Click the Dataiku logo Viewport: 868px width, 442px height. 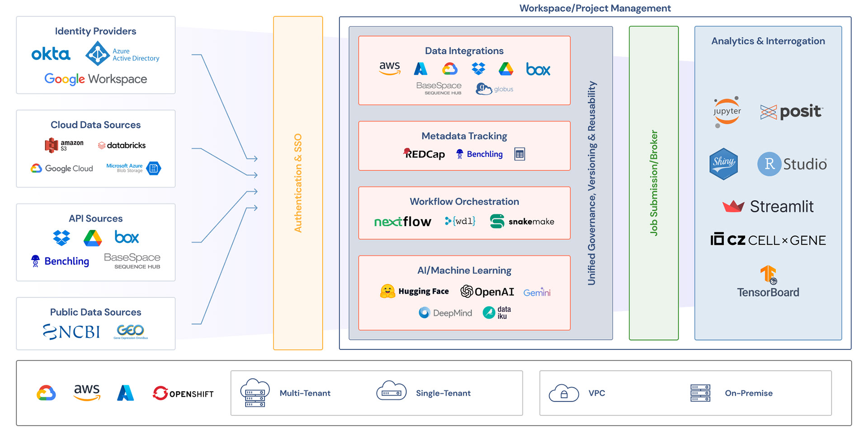497,313
